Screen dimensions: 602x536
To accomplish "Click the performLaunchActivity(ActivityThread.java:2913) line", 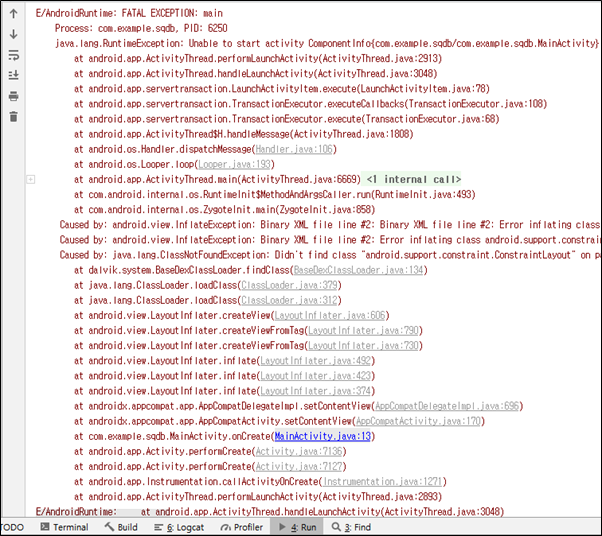I will point(258,59).
